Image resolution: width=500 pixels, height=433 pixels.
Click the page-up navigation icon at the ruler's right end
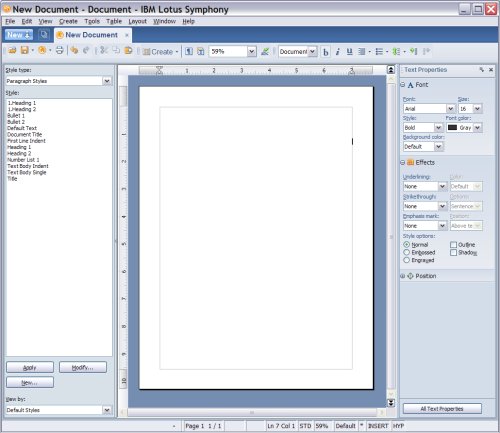[x=391, y=70]
